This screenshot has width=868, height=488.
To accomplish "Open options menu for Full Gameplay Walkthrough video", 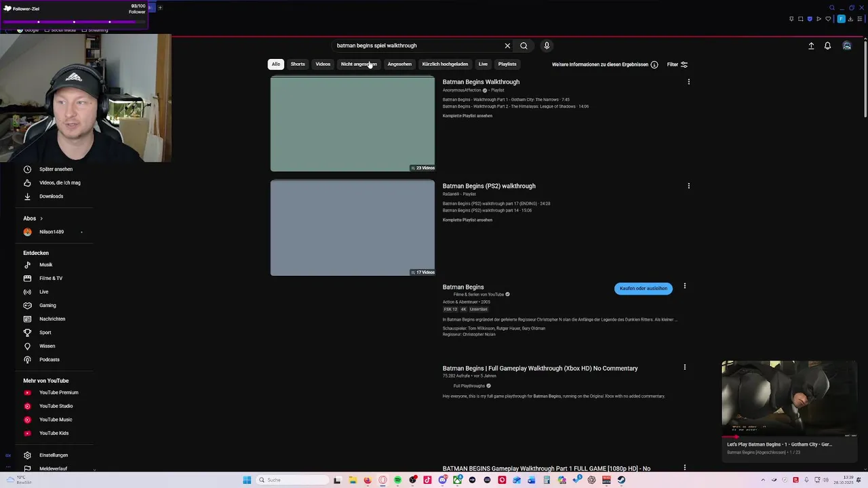I will tap(684, 367).
